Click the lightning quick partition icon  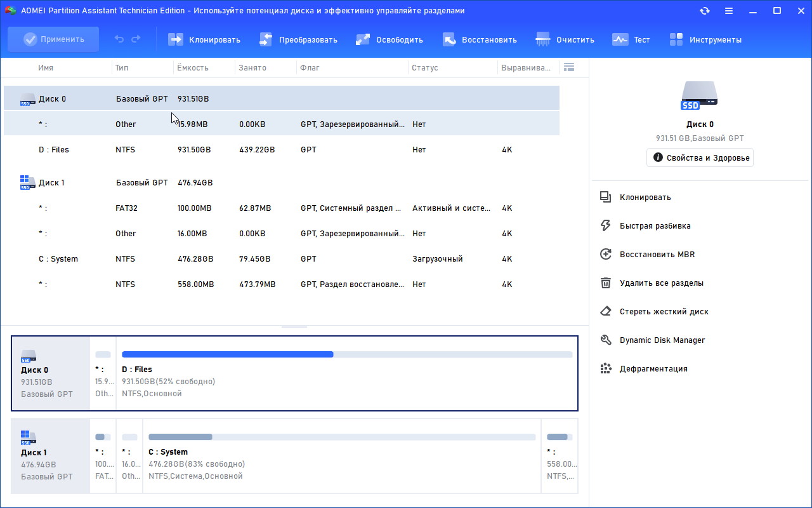point(606,225)
